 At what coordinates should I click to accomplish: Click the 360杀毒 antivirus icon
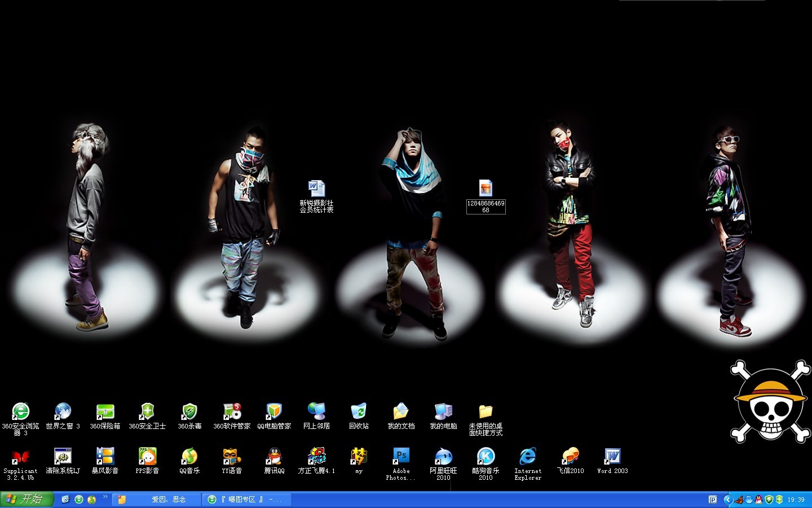point(189,415)
